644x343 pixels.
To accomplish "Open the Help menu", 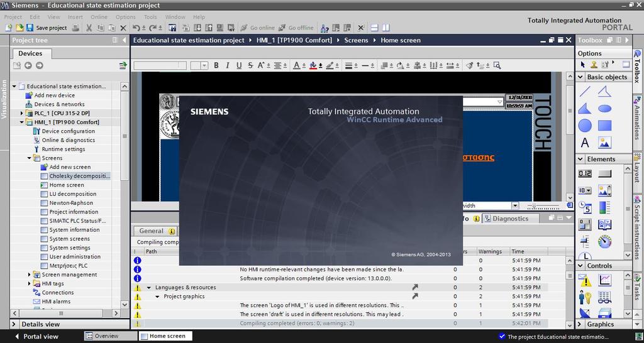I will point(199,17).
